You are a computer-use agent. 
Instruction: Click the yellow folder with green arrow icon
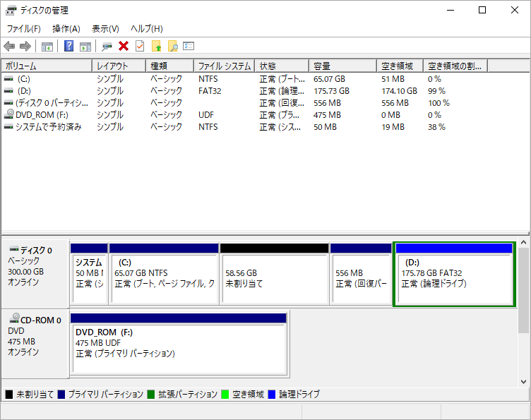click(157, 46)
